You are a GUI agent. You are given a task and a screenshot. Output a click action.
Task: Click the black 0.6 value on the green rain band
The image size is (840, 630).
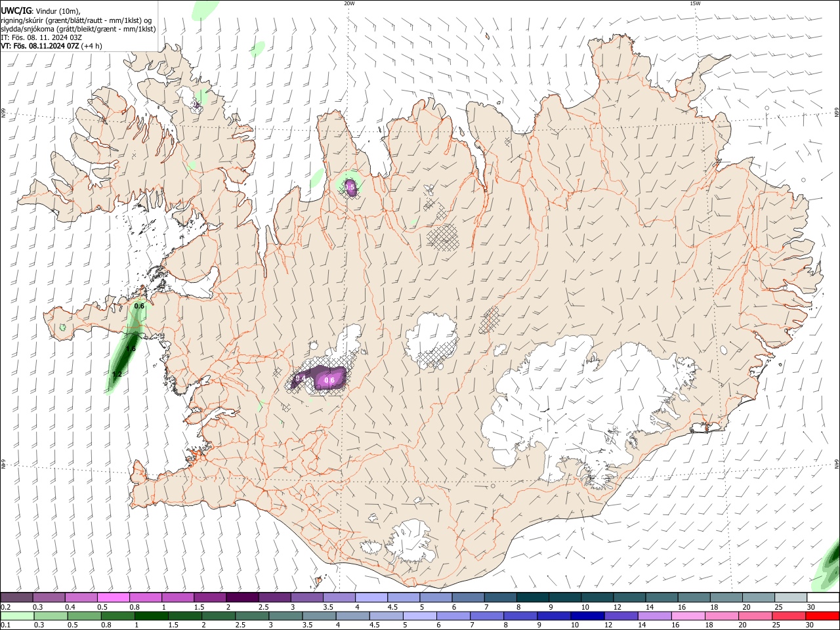139,306
